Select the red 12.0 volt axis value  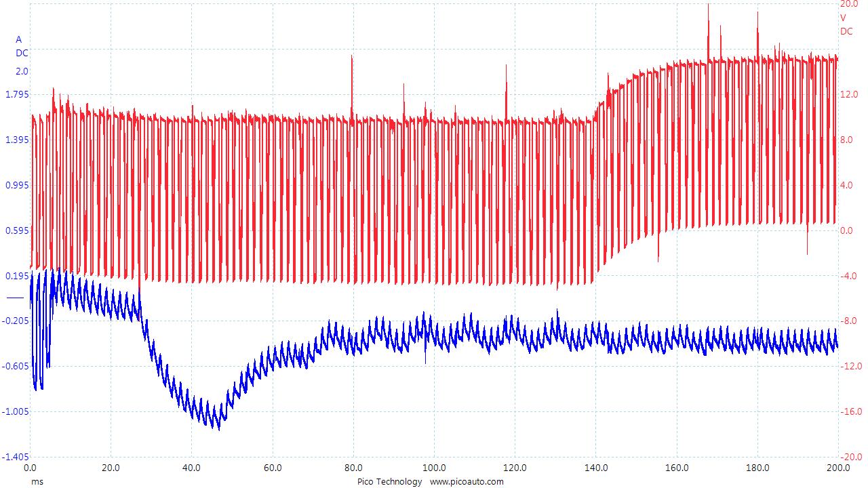tap(849, 94)
